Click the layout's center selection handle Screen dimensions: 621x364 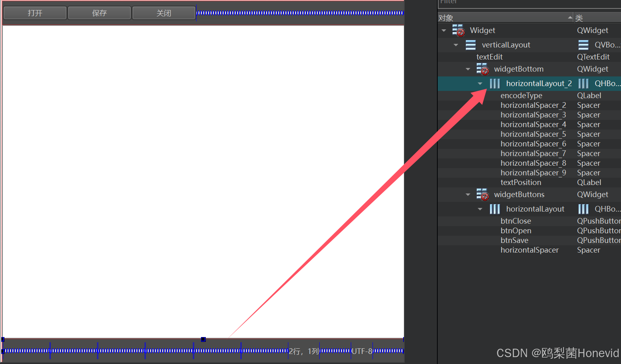click(203, 339)
